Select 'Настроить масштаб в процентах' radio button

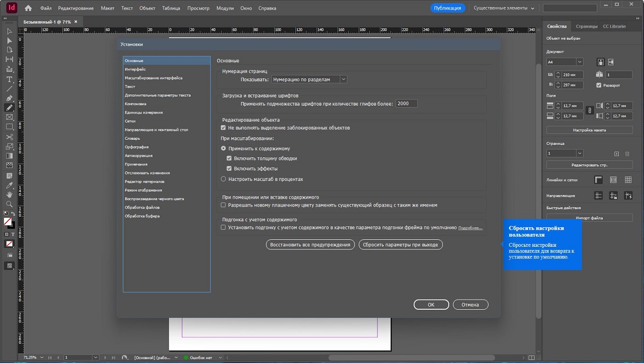[224, 179]
